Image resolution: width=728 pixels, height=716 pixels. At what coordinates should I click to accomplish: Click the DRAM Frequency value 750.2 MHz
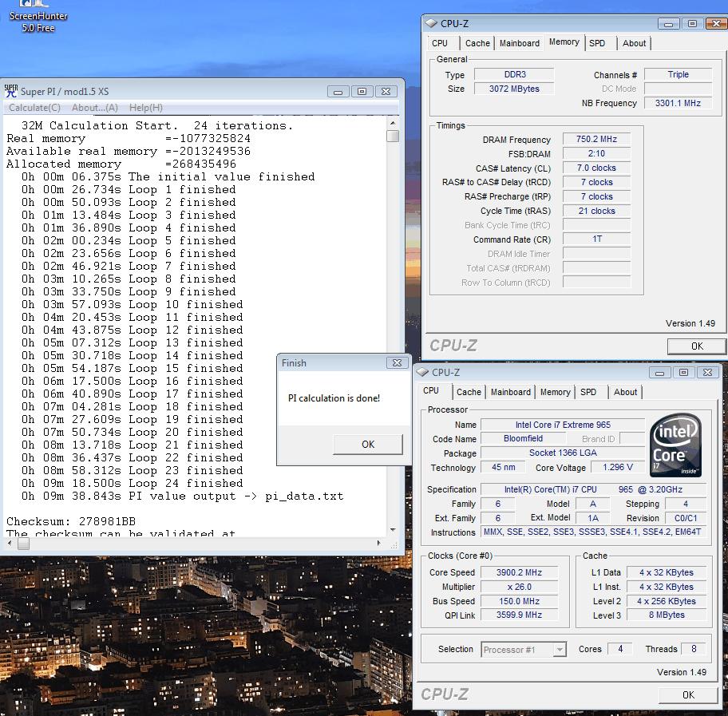tap(596, 139)
